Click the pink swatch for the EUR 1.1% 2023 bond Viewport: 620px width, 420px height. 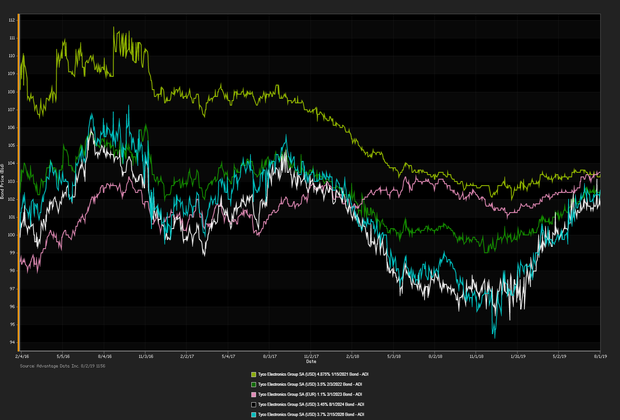(x=253, y=395)
